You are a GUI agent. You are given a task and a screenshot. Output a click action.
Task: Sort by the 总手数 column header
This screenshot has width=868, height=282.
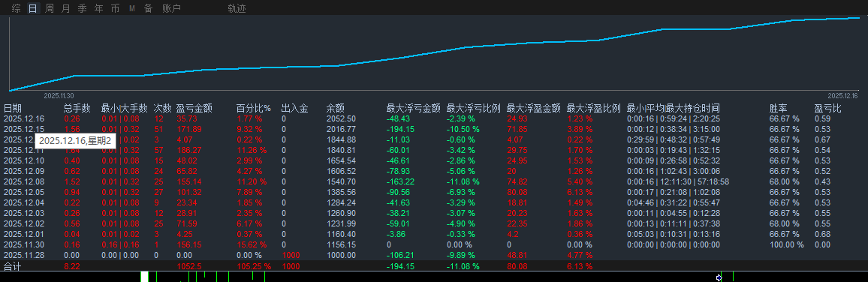pos(77,109)
